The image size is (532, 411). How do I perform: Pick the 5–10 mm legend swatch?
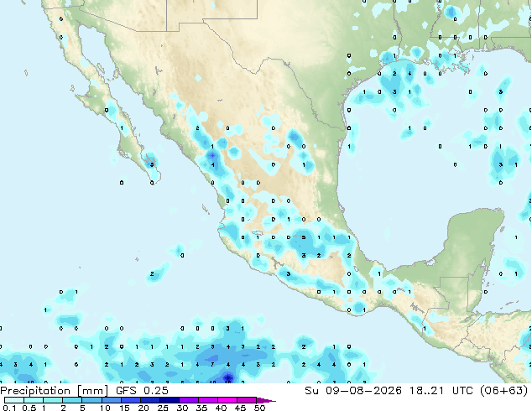pyautogui.click(x=91, y=400)
